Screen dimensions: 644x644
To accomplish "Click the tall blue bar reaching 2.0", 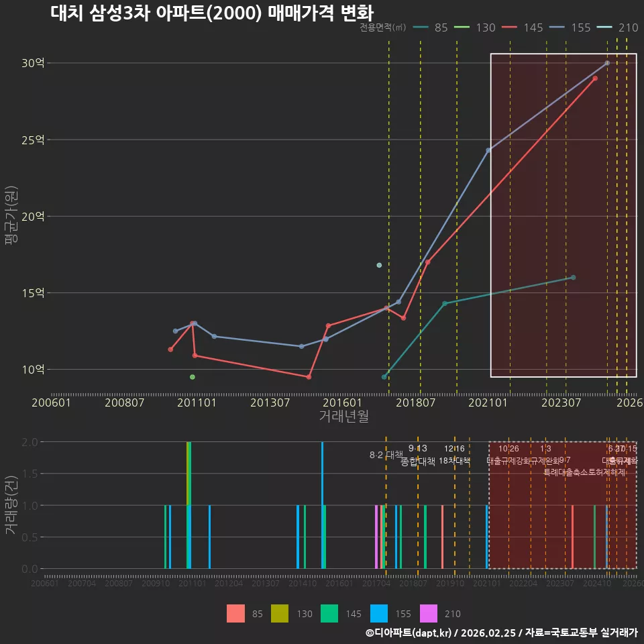I will tap(323, 505).
